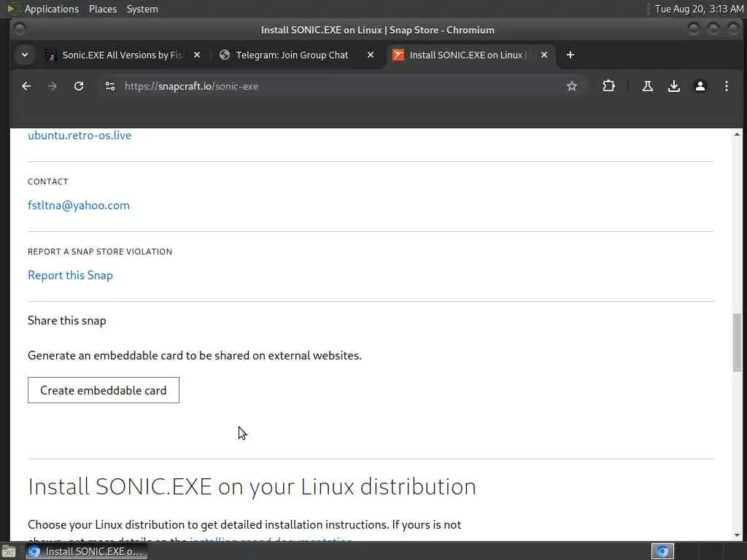The image size is (747, 560).
Task: Click the reload page icon
Action: point(79,86)
